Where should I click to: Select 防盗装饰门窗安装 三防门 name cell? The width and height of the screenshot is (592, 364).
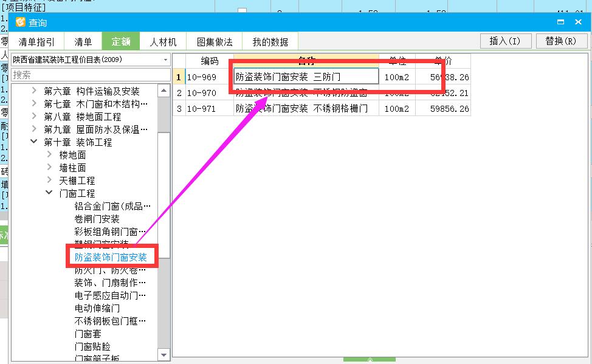click(x=306, y=77)
